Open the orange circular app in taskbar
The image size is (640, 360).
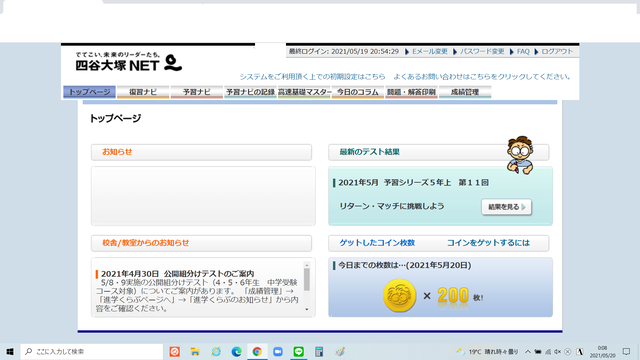[x=175, y=351]
